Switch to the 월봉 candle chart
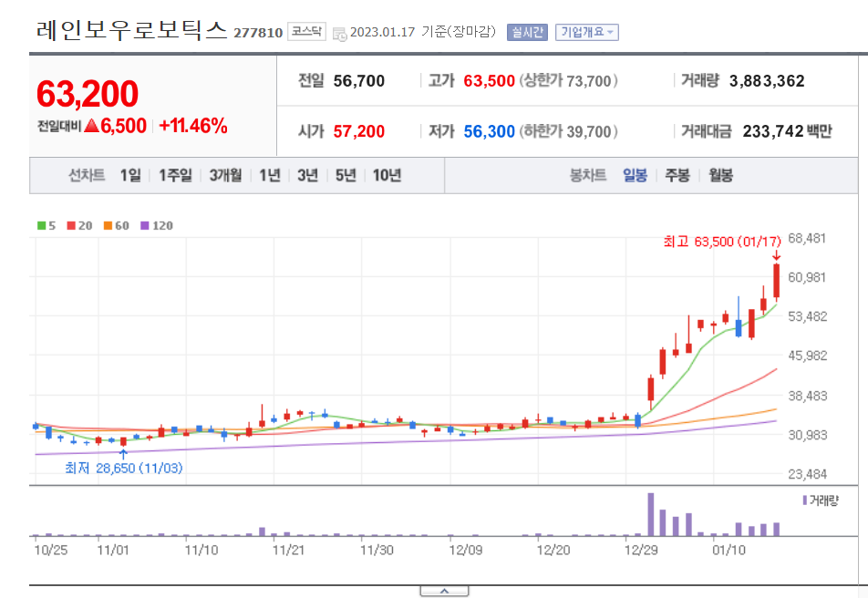 (x=720, y=176)
